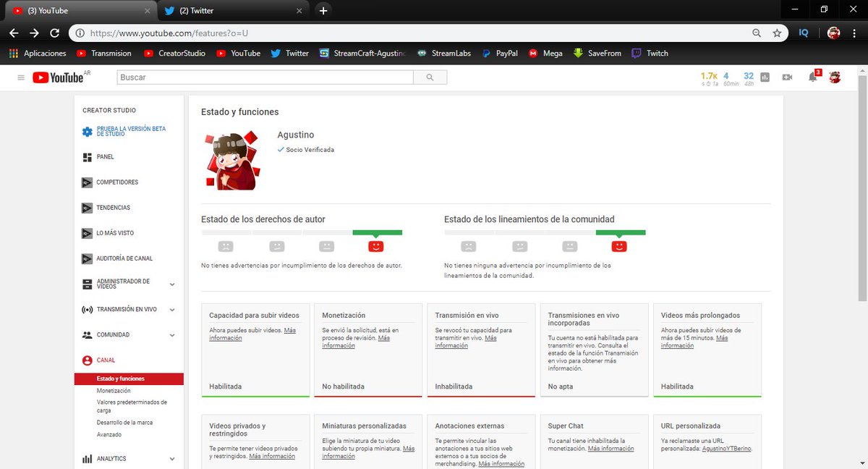Click the YouTube logo
The height and width of the screenshot is (469, 868).
pyautogui.click(x=59, y=77)
